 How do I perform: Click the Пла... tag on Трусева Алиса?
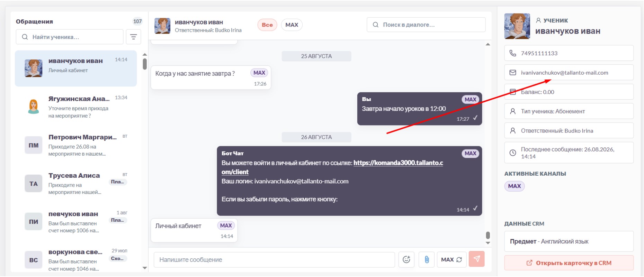[118, 182]
